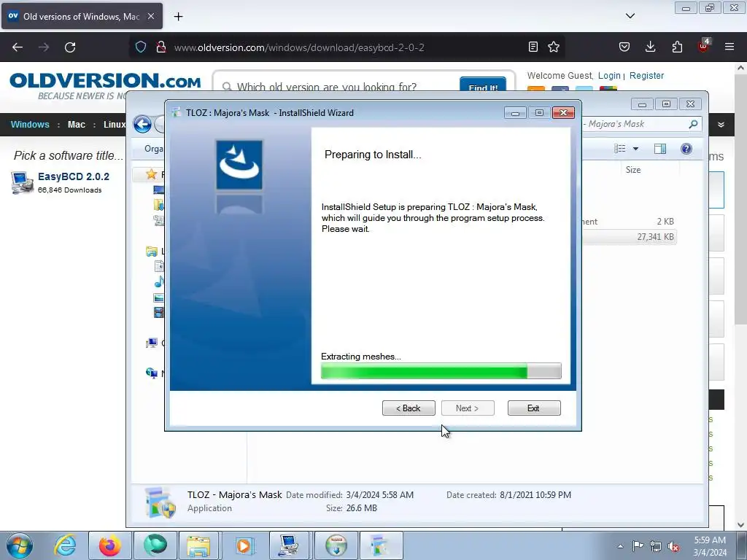Select the file row showing 27,341 KB
The height and width of the screenshot is (560, 747).
629,237
